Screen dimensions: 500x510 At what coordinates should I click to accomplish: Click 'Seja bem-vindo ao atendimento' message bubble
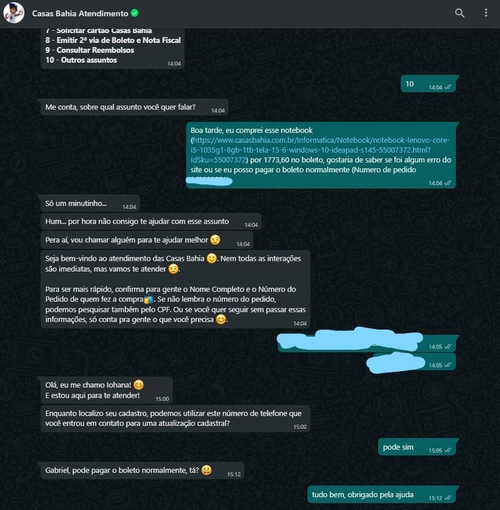(175, 289)
